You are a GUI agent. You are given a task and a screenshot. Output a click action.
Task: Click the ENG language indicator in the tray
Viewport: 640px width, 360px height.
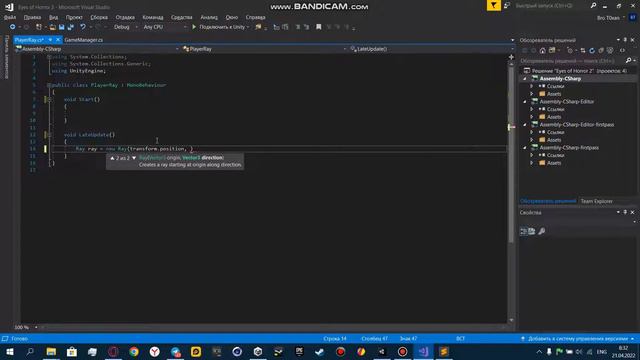pyautogui.click(x=602, y=352)
